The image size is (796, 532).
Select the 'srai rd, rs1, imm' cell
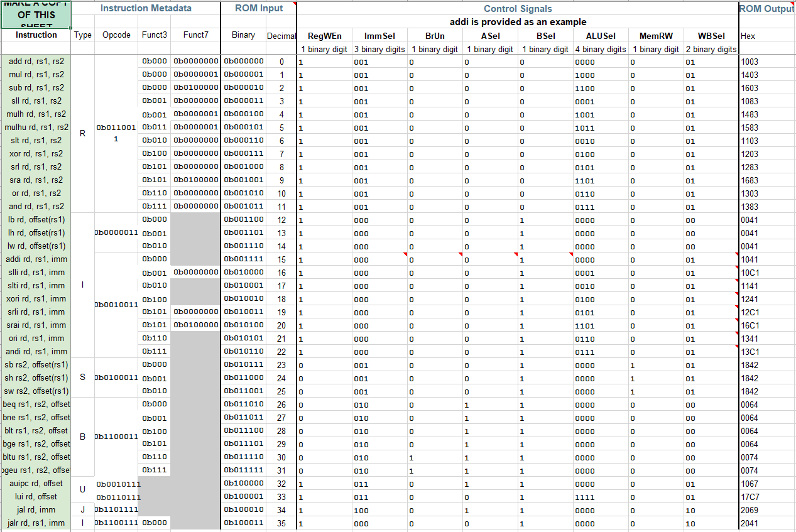36,325
